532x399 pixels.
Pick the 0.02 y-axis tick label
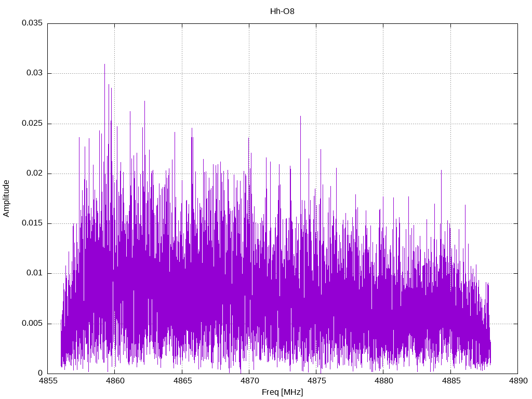coord(34,174)
